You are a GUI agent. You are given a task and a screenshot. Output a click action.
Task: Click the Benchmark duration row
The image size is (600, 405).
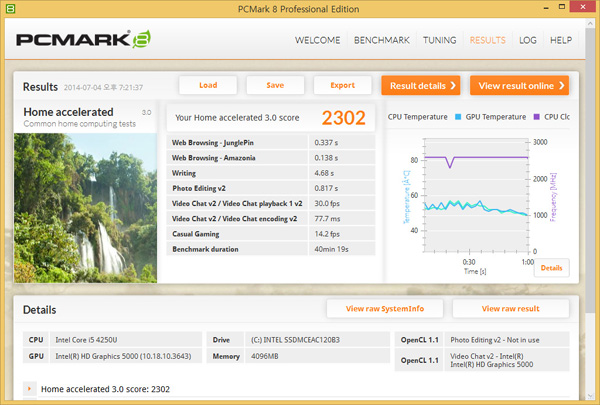(271, 249)
